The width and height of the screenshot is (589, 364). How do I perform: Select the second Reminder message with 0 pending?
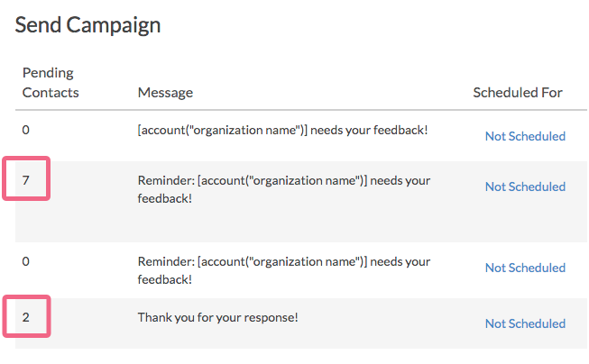284,270
